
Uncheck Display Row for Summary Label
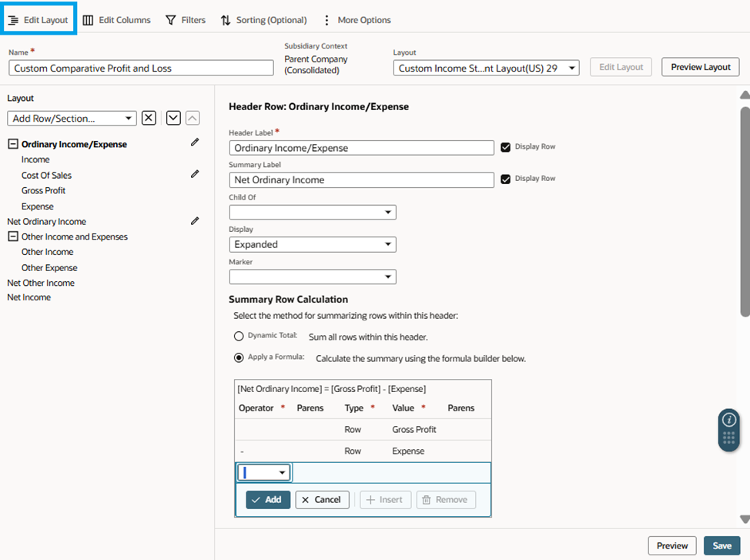(x=505, y=179)
